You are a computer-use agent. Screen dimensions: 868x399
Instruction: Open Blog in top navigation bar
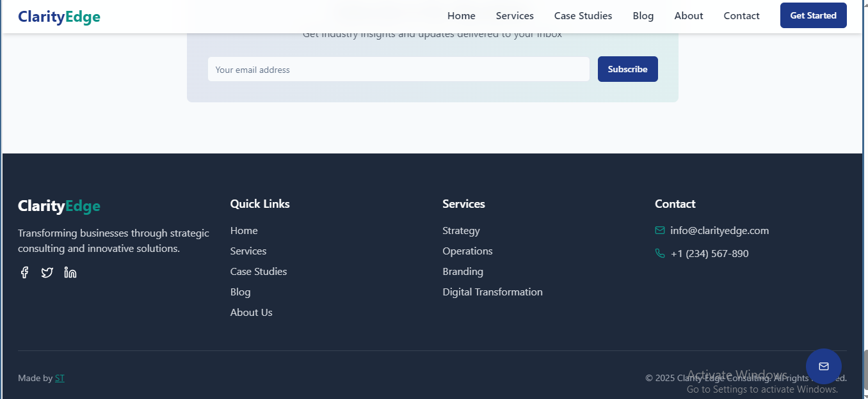[x=643, y=15]
